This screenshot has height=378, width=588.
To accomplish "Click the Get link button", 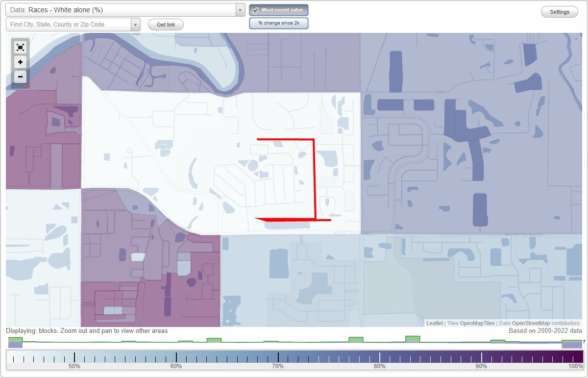I will coord(165,25).
